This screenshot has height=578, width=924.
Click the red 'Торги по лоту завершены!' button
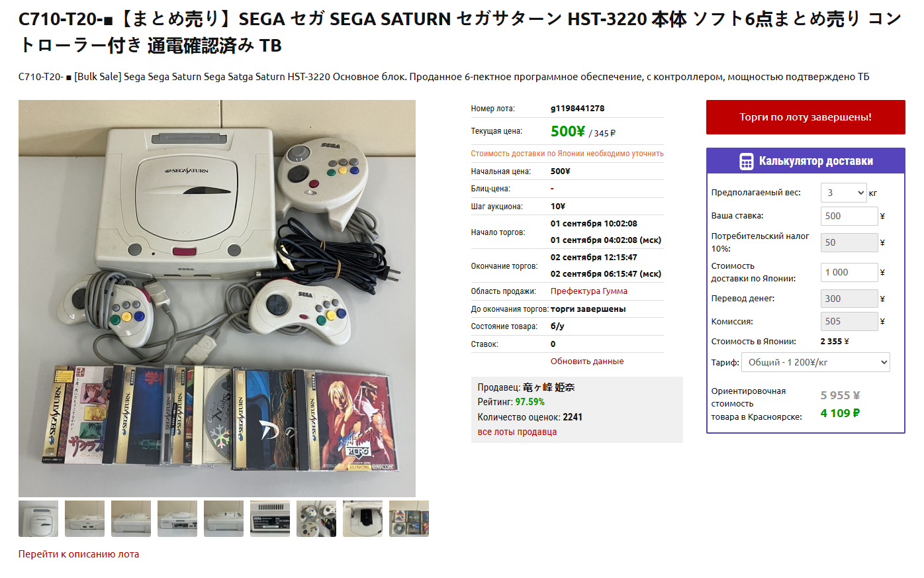click(x=806, y=117)
